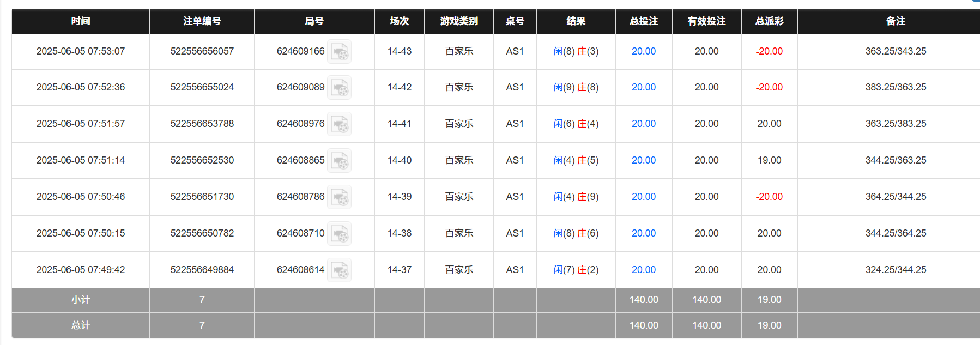View replay icon for round 624608710

[x=339, y=234]
